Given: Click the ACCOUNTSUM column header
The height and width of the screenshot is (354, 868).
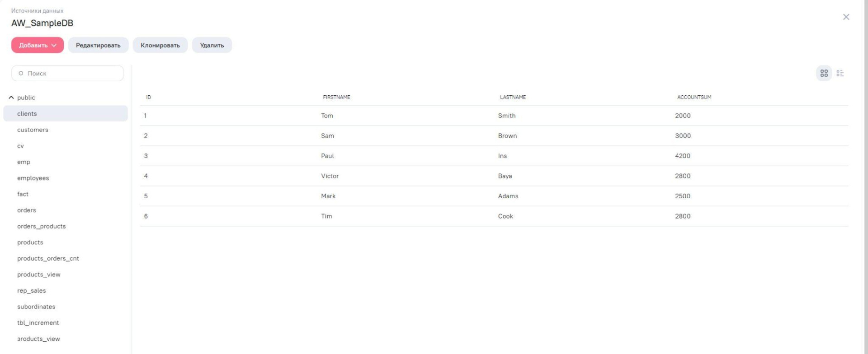Looking at the screenshot, I should 694,97.
